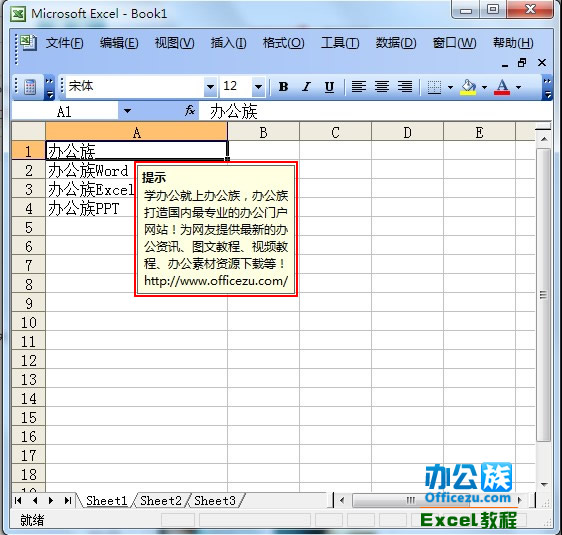Expand the fill color dropdown arrow
The width and height of the screenshot is (562, 535).
tap(484, 87)
